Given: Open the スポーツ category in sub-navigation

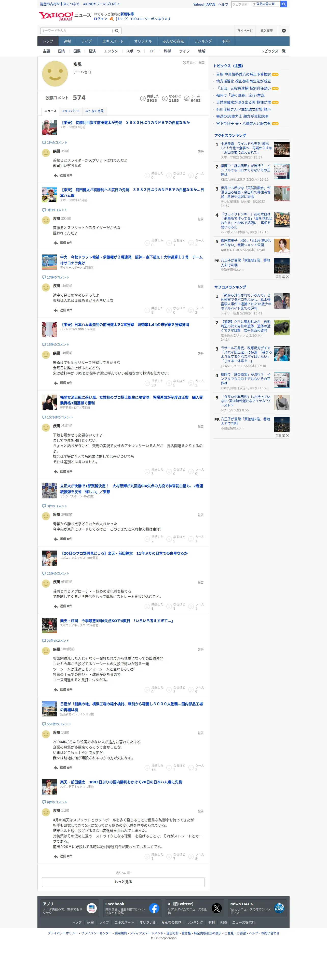Looking at the screenshot, I should (133, 51).
